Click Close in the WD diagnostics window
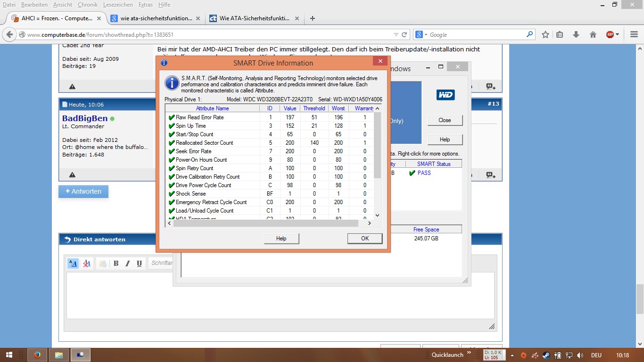The image size is (644, 362). pos(445,120)
